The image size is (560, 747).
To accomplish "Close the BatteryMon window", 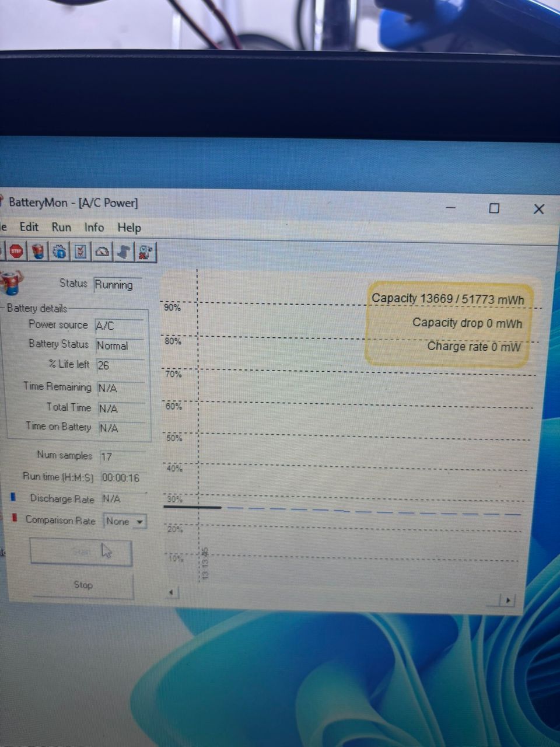I will (538, 209).
